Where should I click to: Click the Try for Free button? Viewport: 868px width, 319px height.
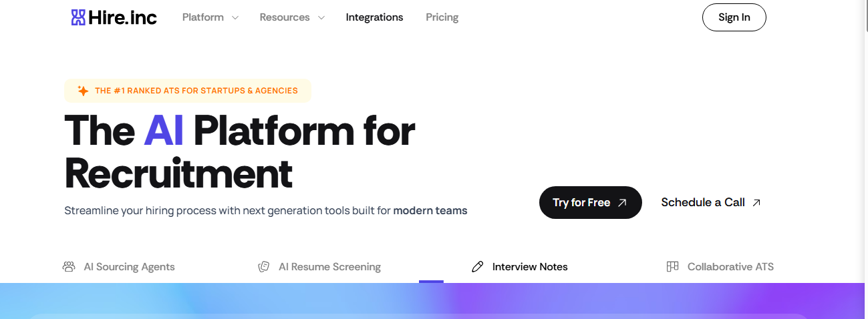coord(591,202)
